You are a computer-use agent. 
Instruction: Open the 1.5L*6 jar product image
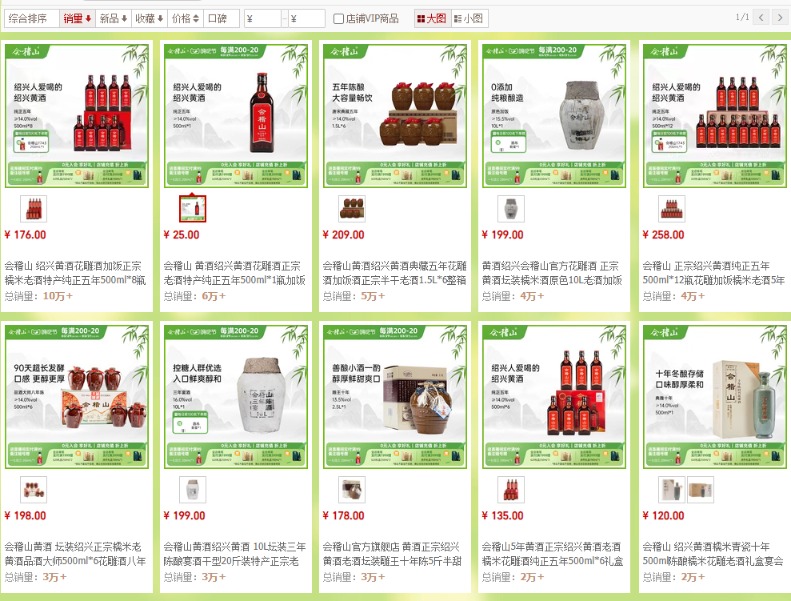(x=395, y=116)
